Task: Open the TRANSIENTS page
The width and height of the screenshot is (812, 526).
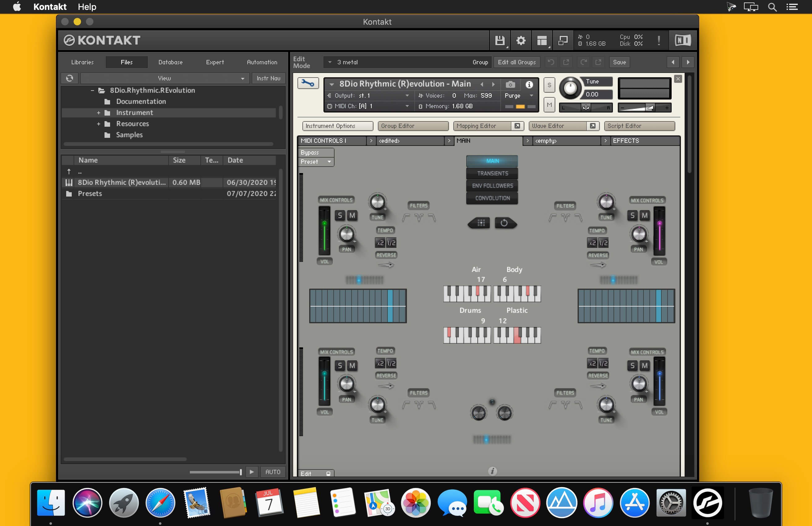Action: [492, 173]
